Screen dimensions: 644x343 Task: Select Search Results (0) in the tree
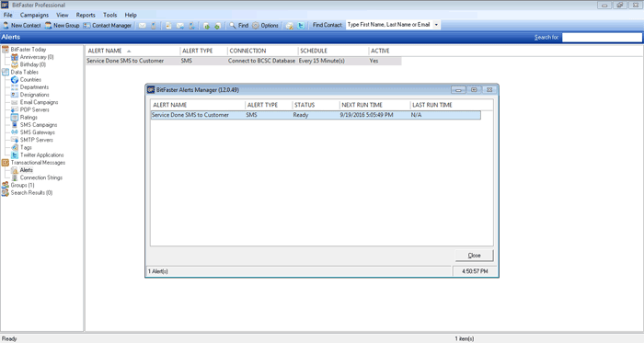pos(27,193)
